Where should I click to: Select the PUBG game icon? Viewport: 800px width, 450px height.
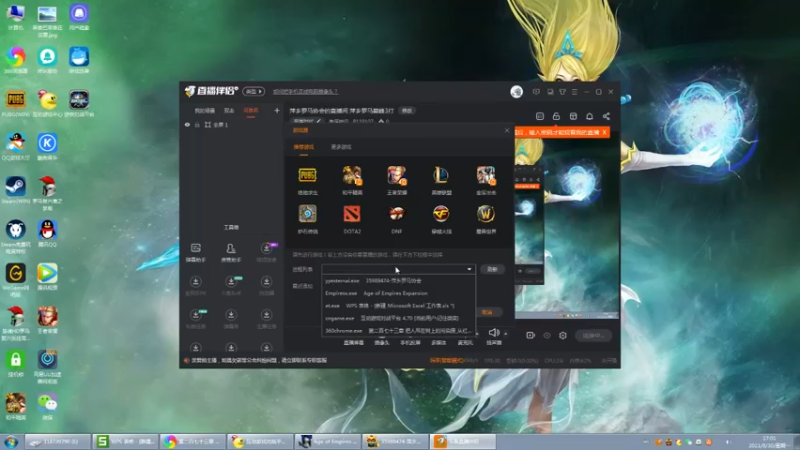tap(307, 176)
